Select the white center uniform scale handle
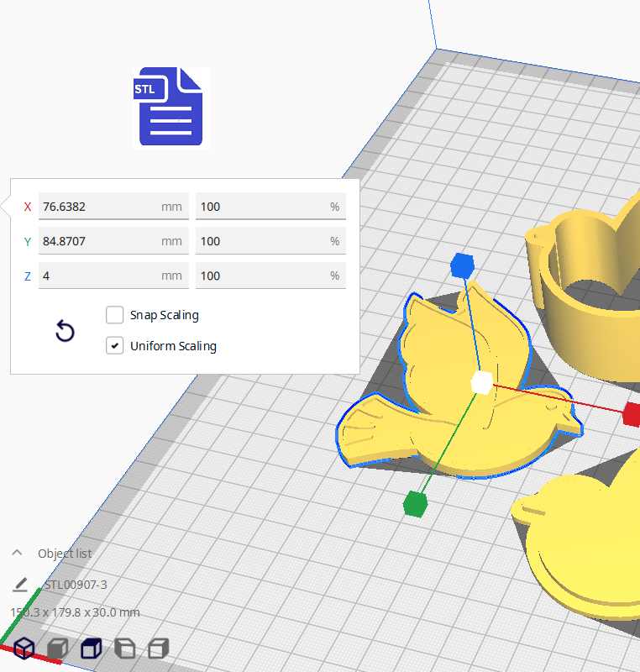The image size is (640, 672). pyautogui.click(x=481, y=382)
